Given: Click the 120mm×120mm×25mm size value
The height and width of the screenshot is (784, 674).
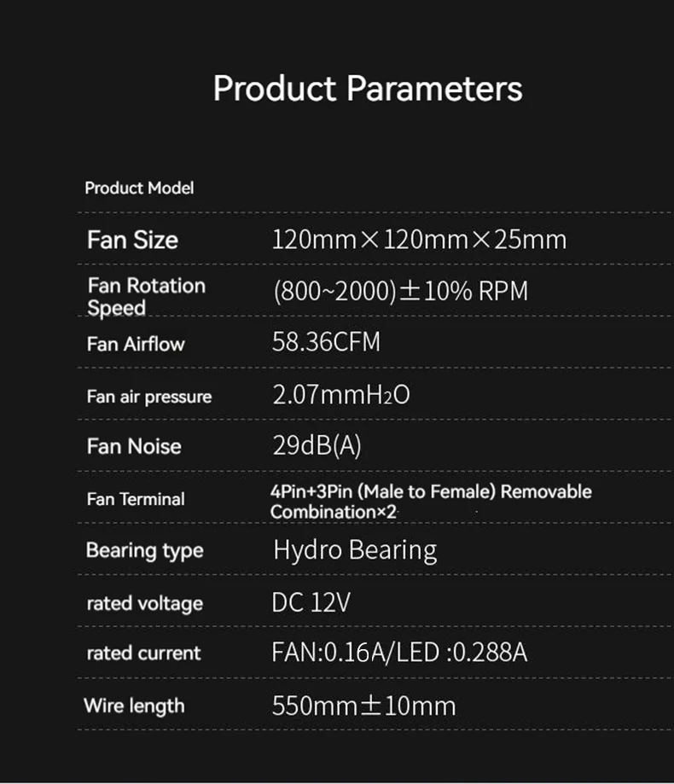Looking at the screenshot, I should point(419,240).
